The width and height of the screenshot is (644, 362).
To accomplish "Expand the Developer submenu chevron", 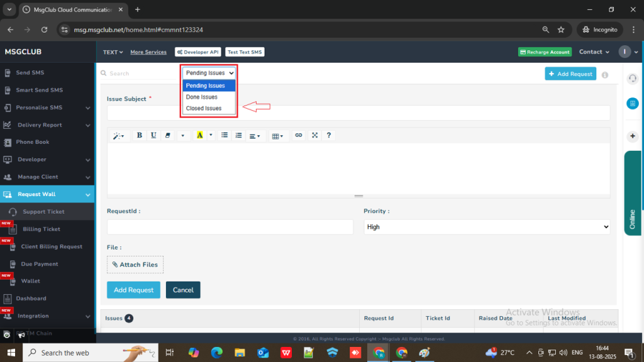I will click(88, 160).
